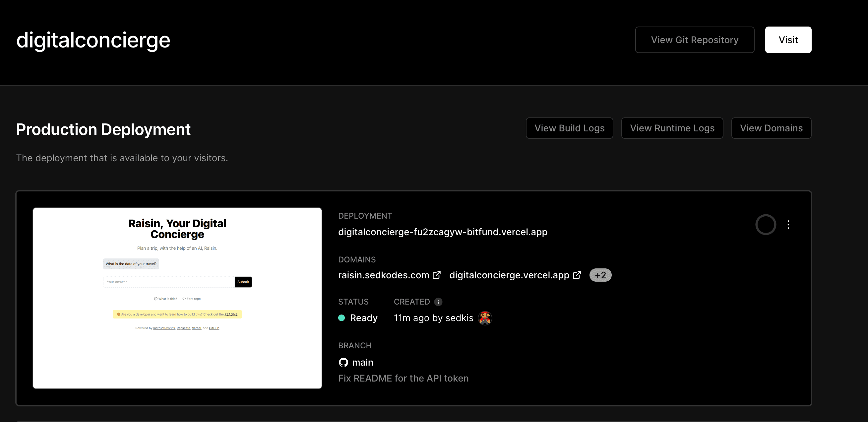Screen dimensions: 868x422
Task: Click the 'Your answer...' field in the preview
Action: coord(169,282)
